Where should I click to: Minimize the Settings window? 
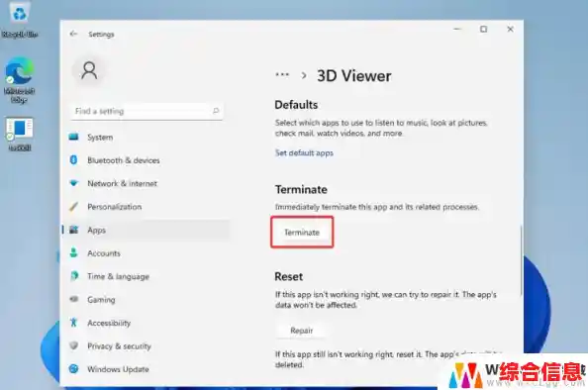click(457, 29)
